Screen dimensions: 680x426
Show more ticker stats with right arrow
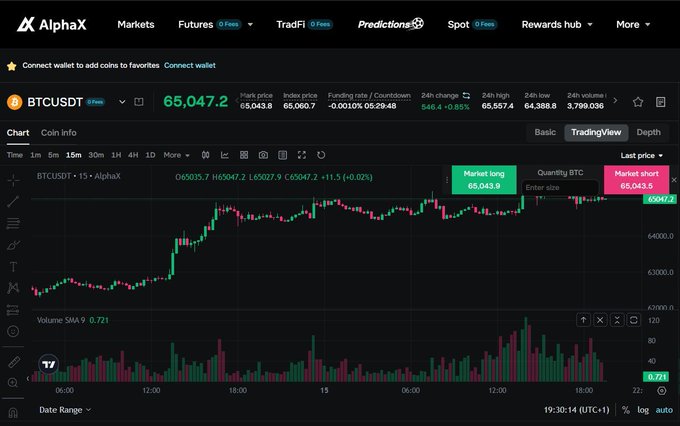tap(615, 101)
